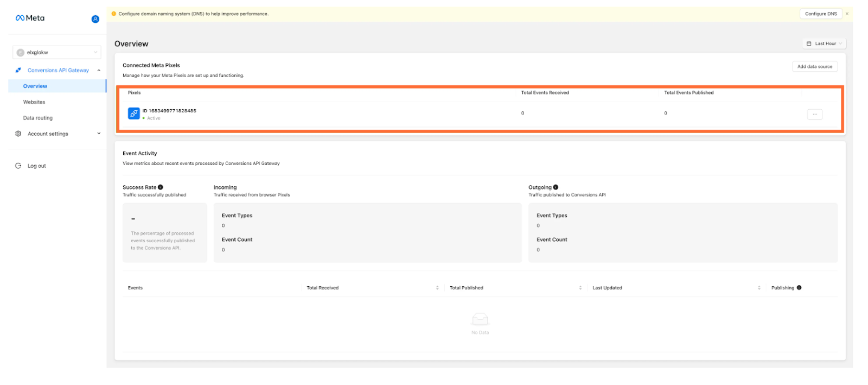This screenshot has height=385, width=868.
Task: Click the blue pixel icon for ID 1683499771828485
Action: [133, 113]
